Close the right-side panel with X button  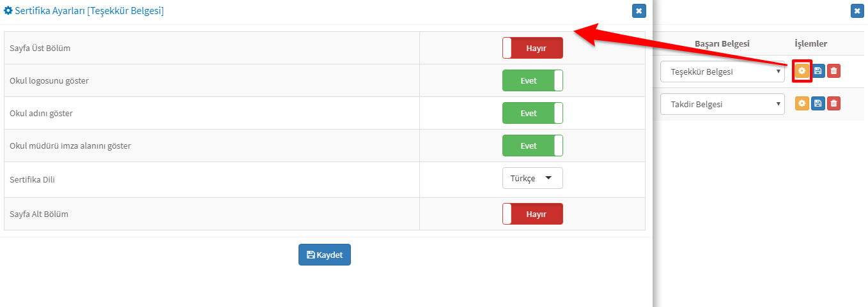(x=857, y=11)
